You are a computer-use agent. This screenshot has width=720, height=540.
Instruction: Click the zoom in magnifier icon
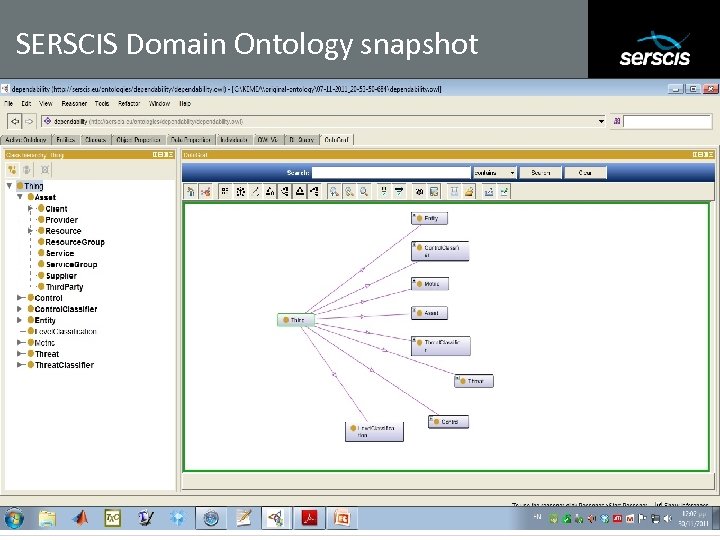334,192
